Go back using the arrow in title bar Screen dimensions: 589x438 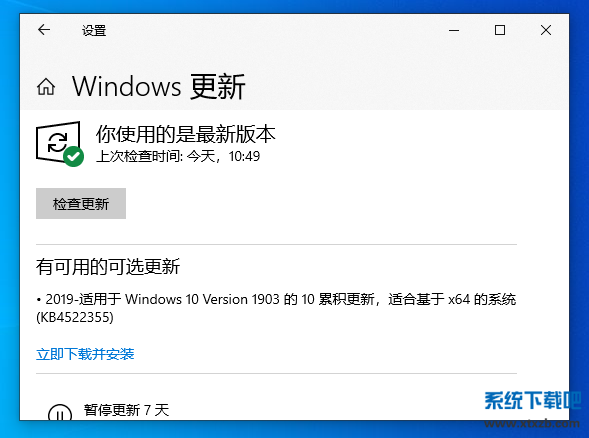(x=44, y=30)
